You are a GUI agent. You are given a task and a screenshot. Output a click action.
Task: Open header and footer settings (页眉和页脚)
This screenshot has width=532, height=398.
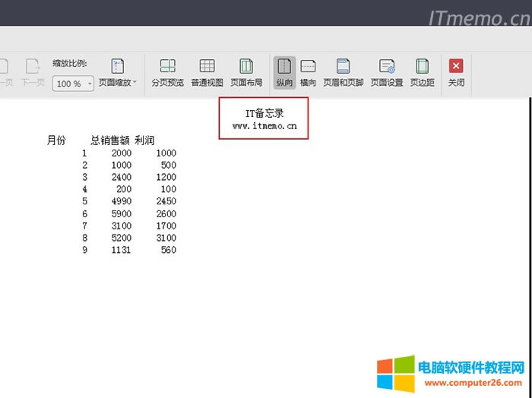point(344,73)
